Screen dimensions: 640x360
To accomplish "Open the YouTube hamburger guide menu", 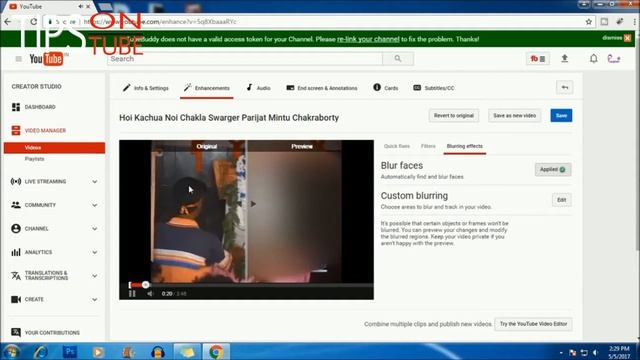I will [x=18, y=59].
